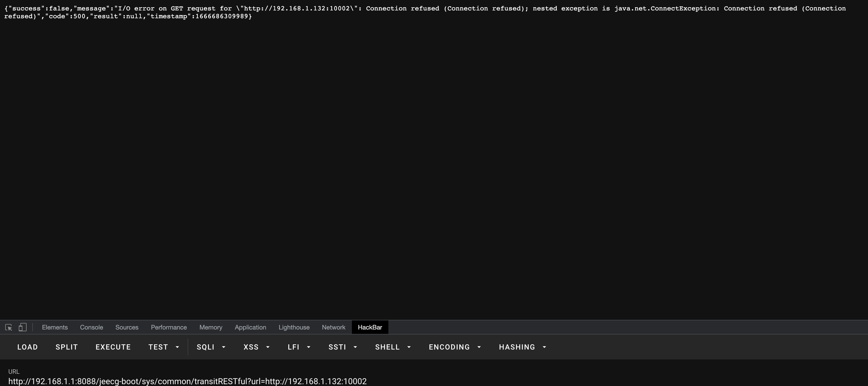Screen dimensions: 868x386
Task: Click into the HackBar URL field
Action: (x=187, y=381)
